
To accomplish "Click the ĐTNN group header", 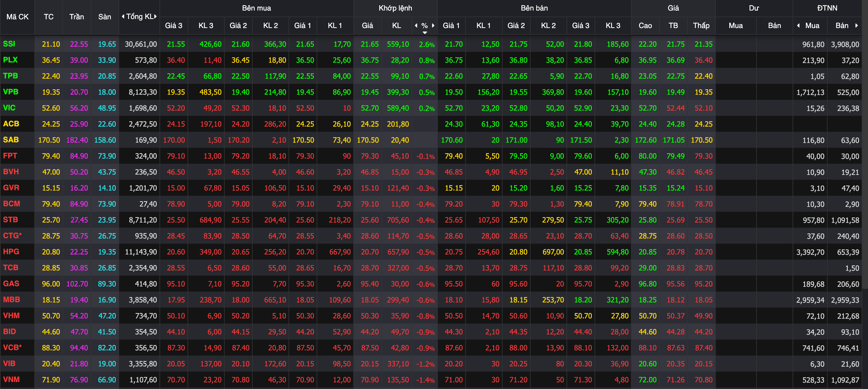I will pos(827,8).
